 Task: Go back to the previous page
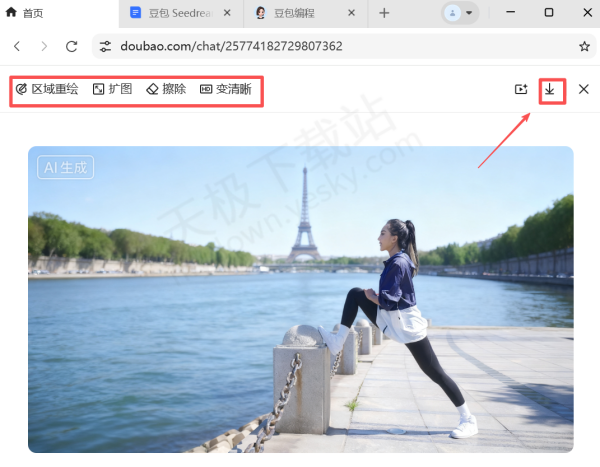(x=17, y=46)
